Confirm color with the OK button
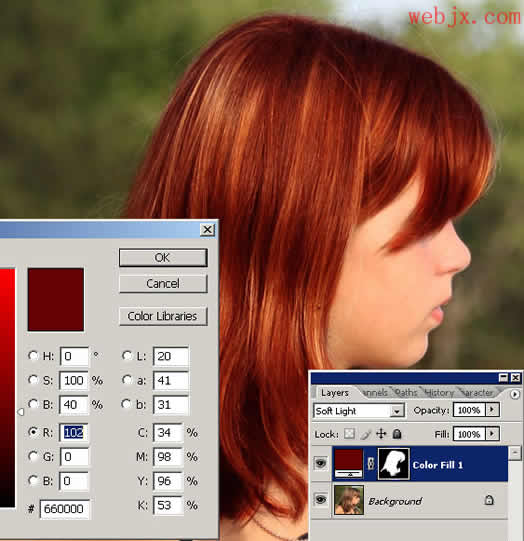524x541 pixels. click(163, 258)
